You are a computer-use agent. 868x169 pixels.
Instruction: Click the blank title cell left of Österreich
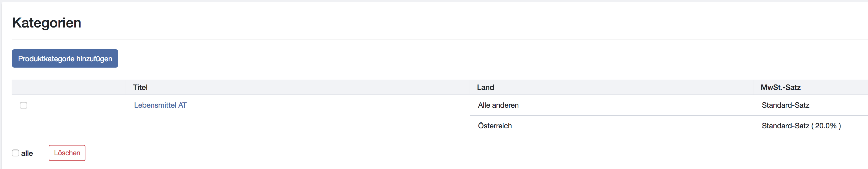tap(296, 126)
